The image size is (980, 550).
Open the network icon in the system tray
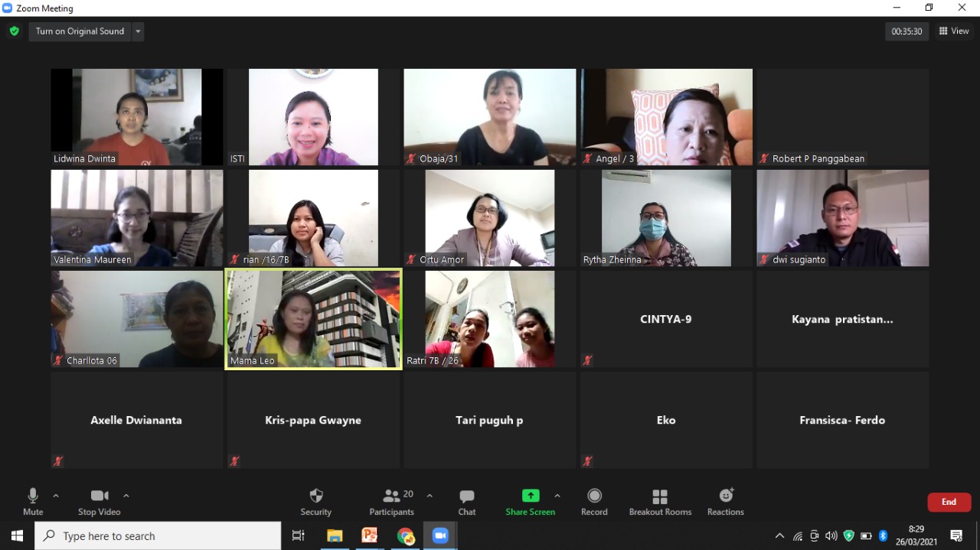tap(798, 535)
